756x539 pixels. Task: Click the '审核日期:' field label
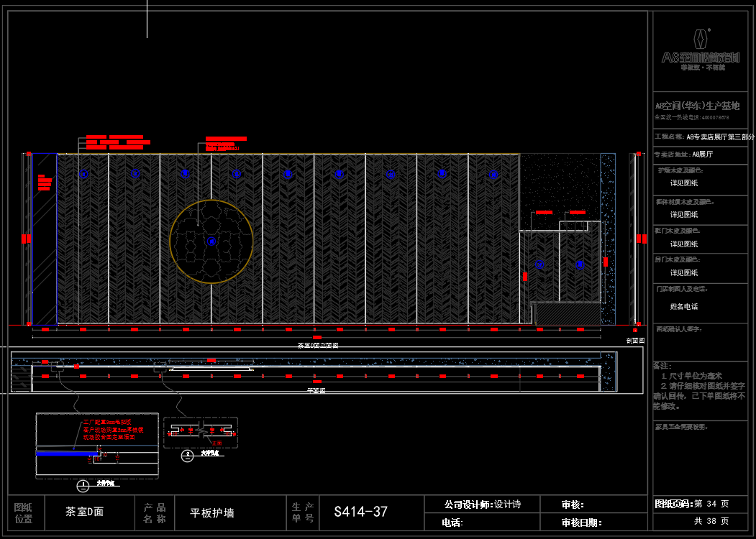581,522
